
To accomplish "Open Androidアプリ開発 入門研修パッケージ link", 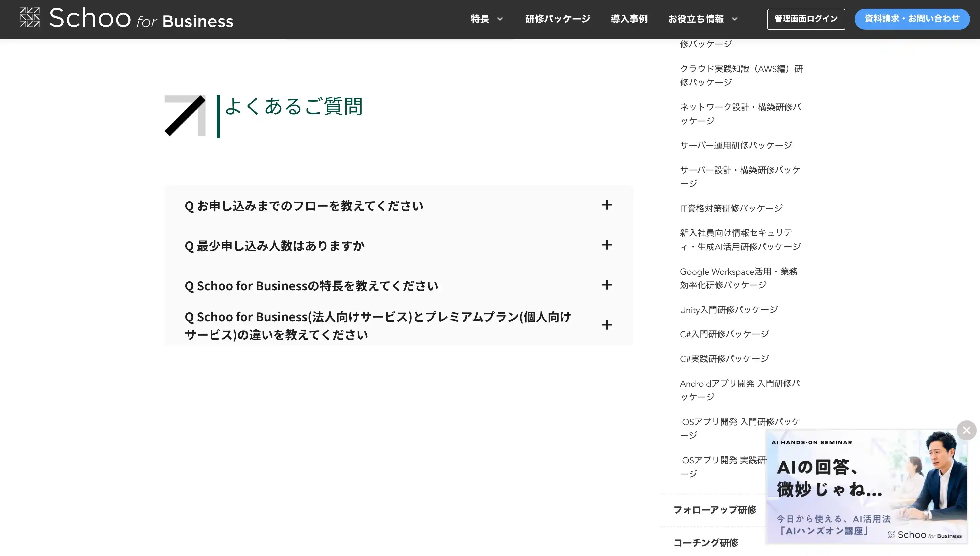I will click(740, 390).
